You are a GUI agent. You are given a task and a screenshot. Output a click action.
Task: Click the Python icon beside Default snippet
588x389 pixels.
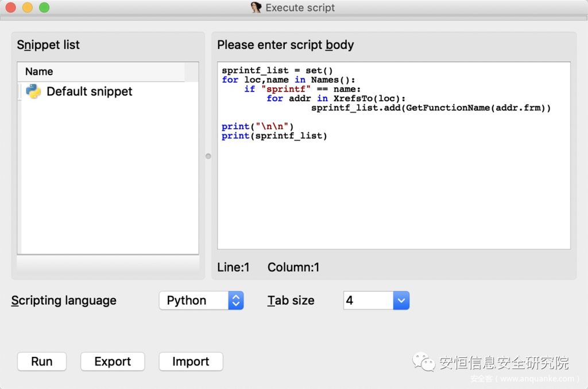[33, 92]
